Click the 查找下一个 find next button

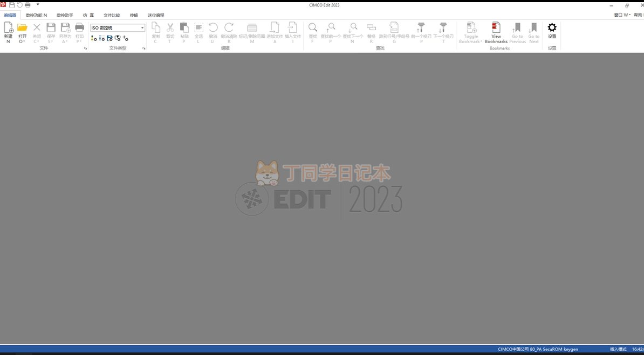353,32
